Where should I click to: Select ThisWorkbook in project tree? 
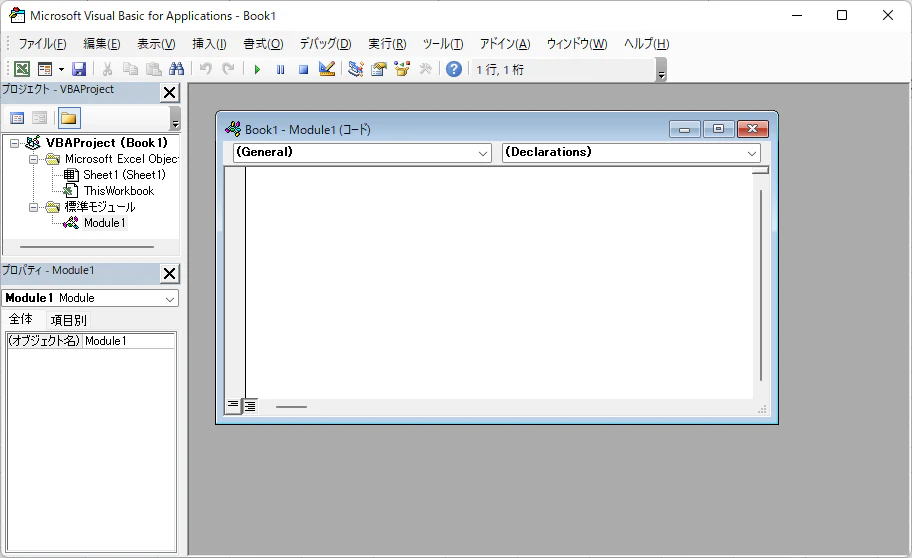tap(119, 191)
